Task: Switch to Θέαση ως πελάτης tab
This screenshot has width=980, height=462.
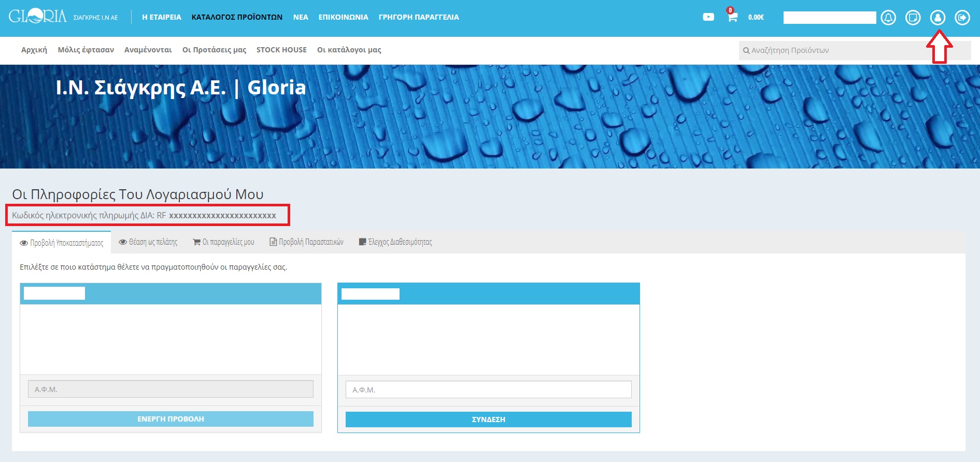Action: click(x=148, y=242)
